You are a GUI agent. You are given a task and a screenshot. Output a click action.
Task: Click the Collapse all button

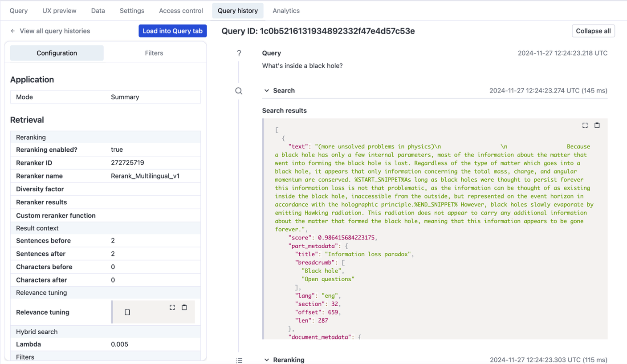click(593, 31)
